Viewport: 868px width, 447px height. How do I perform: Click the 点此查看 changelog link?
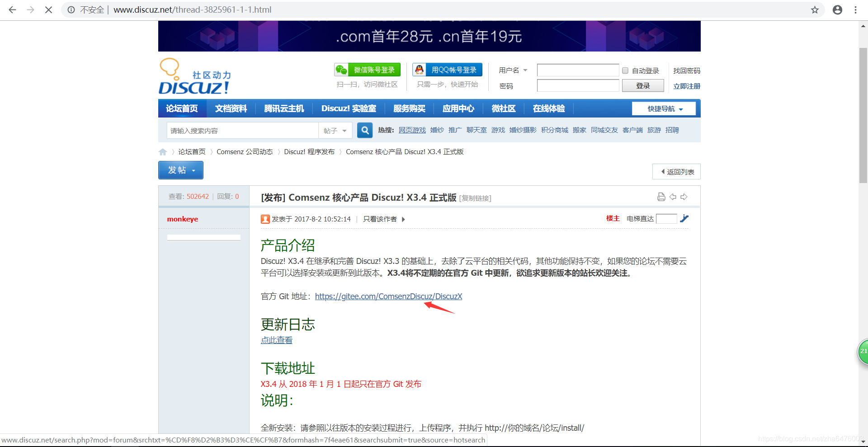277,340
